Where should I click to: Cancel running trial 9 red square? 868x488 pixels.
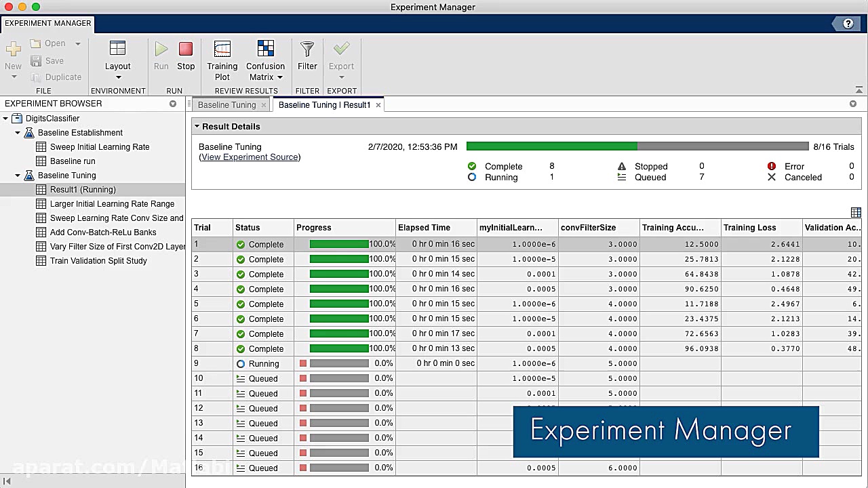coord(303,363)
